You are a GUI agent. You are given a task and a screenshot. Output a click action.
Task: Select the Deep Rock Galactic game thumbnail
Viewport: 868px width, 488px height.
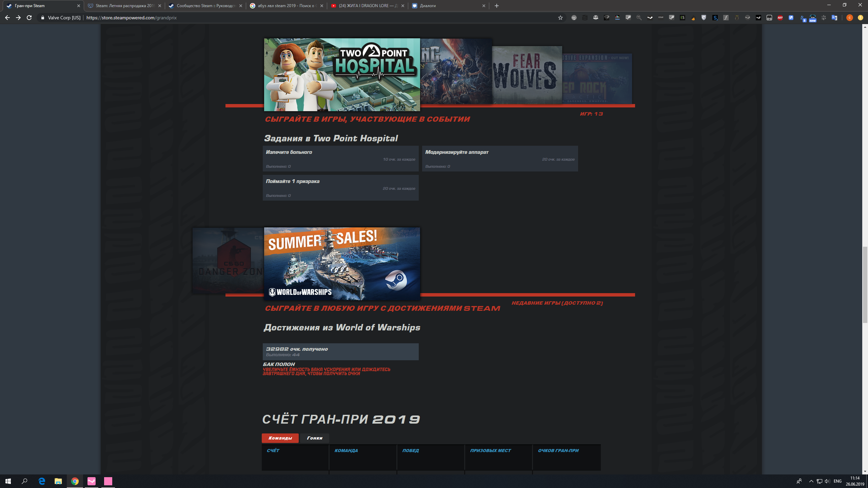point(597,79)
